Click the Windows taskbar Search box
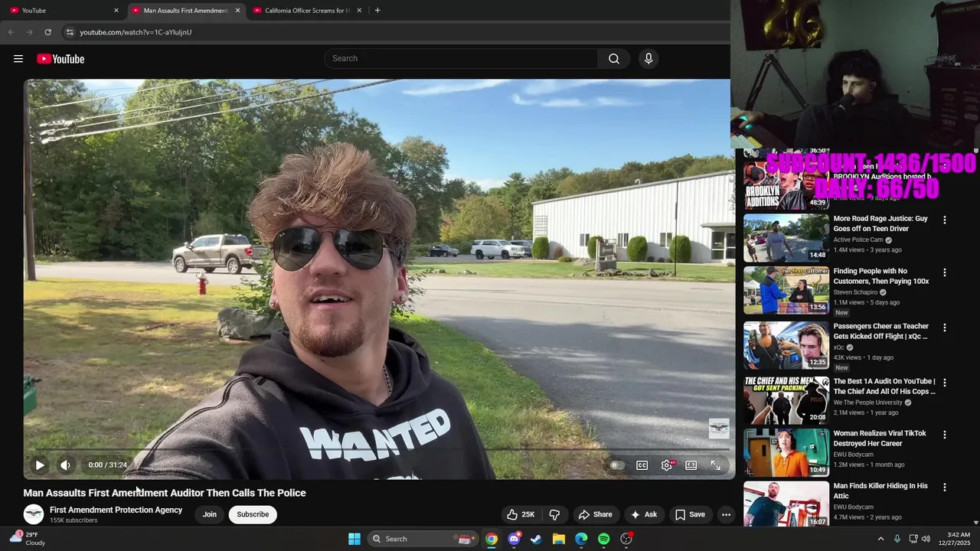 [x=423, y=539]
